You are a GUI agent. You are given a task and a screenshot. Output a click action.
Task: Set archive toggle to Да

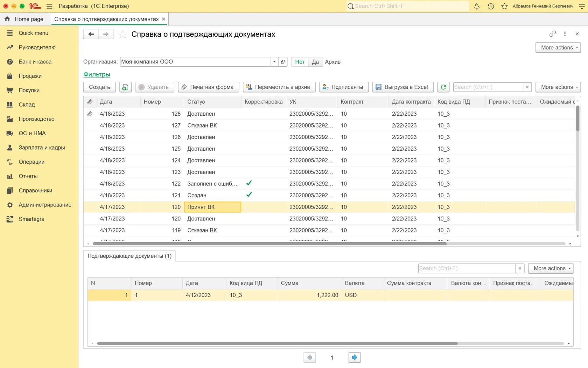[x=315, y=62]
